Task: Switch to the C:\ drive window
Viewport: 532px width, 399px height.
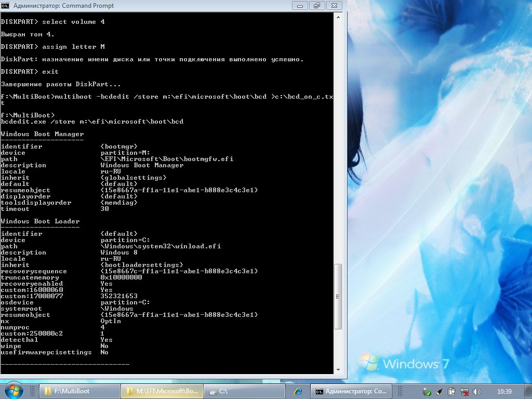Action: pos(245,391)
